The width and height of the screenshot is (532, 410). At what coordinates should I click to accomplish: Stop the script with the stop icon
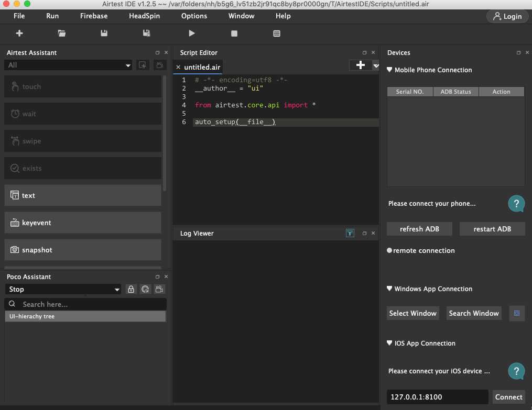[x=234, y=33]
